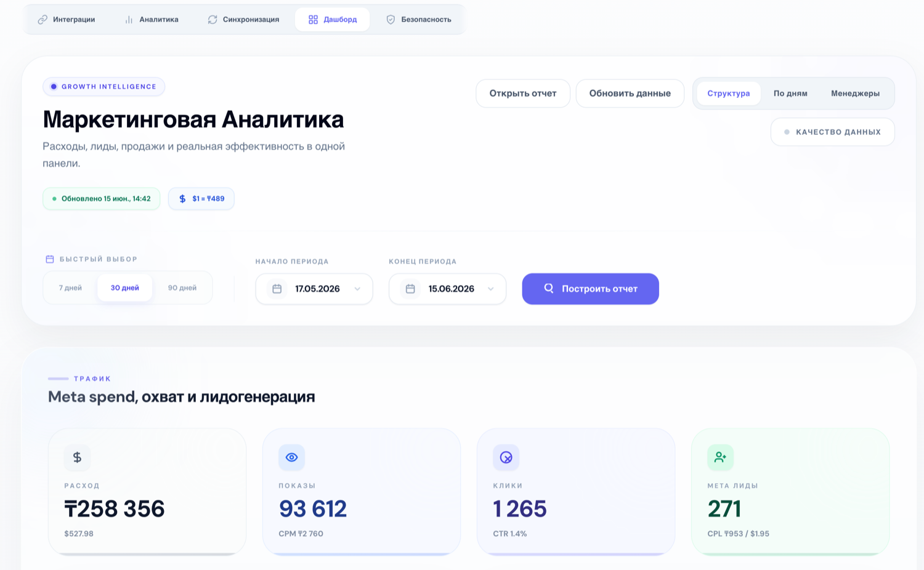Click the Маркетинговая Аналитика heading
The width and height of the screenshot is (924, 570).
tap(193, 119)
